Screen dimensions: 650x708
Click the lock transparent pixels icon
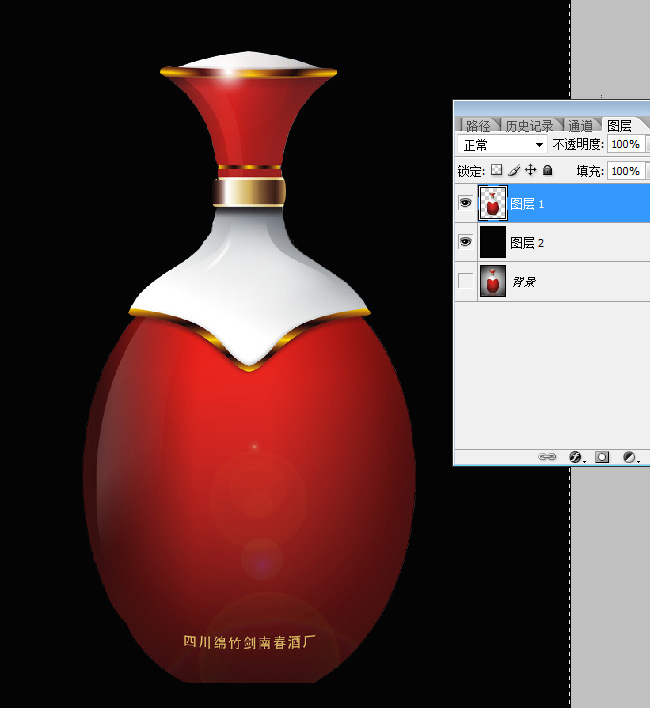click(497, 171)
